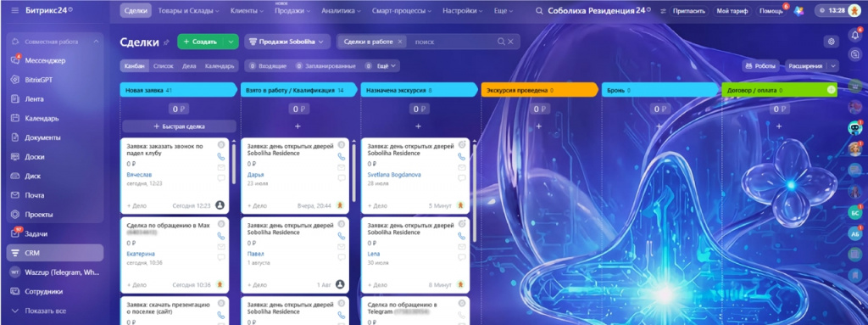Screen dimensions: 868x325
Task: Open notifications bell in the right panel
Action: tap(855, 36)
